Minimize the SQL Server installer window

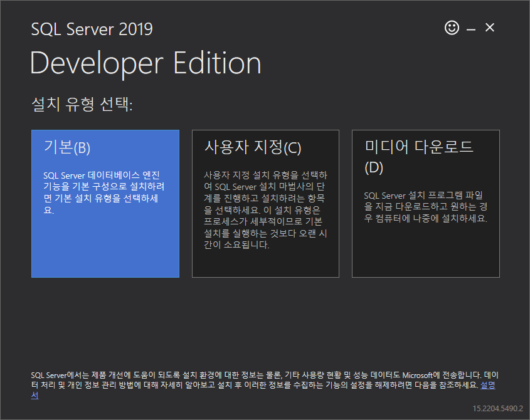coord(471,29)
